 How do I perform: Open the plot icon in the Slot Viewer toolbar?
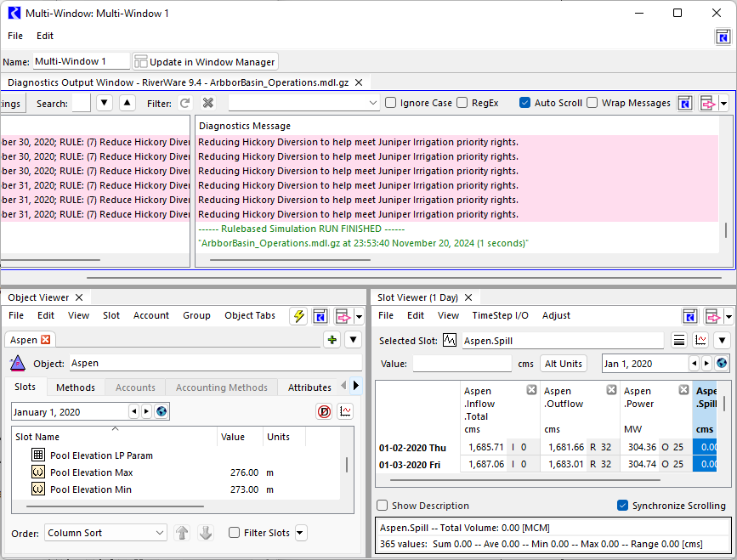(x=700, y=341)
